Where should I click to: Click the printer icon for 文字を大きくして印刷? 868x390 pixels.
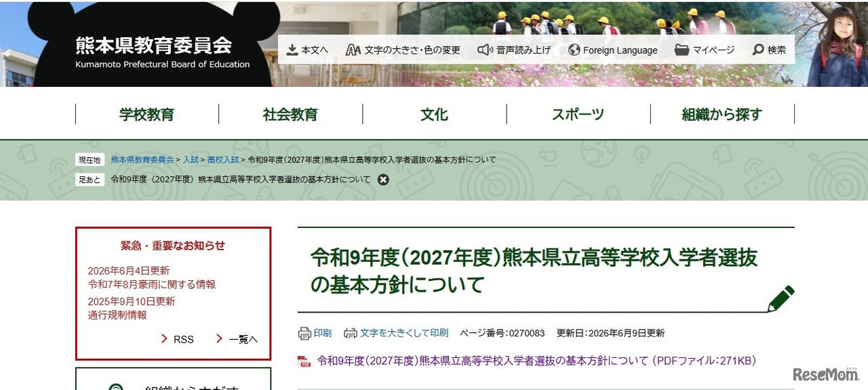pyautogui.click(x=351, y=333)
